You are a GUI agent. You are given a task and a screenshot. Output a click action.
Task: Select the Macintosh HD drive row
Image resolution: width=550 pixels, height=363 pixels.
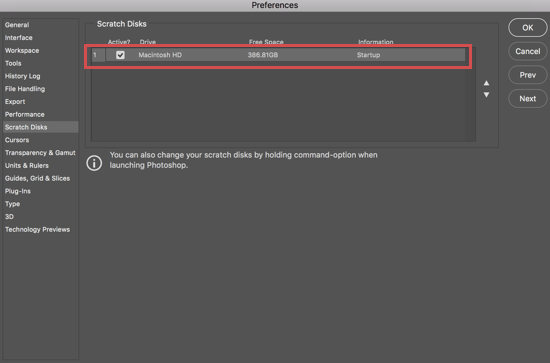point(278,55)
